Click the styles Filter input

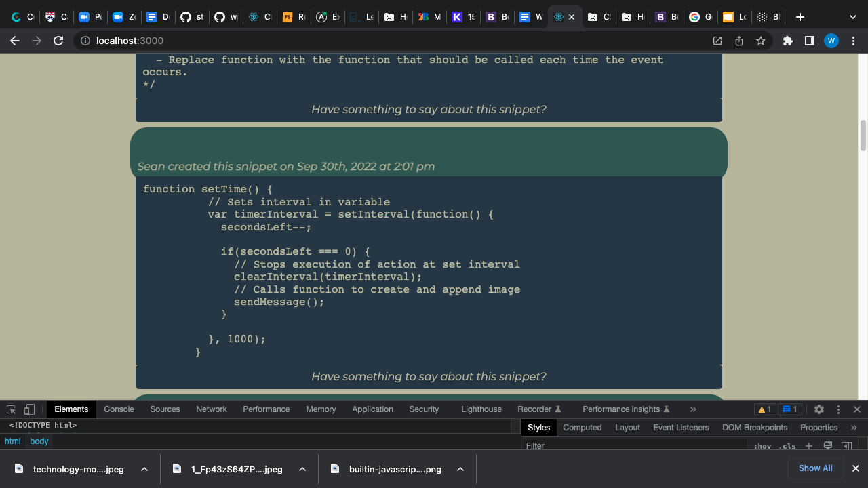click(634, 445)
